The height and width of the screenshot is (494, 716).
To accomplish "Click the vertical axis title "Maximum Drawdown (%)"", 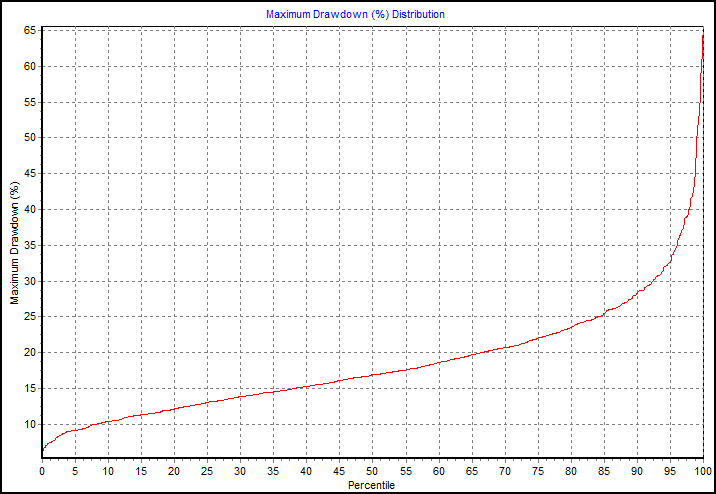I will [x=15, y=243].
